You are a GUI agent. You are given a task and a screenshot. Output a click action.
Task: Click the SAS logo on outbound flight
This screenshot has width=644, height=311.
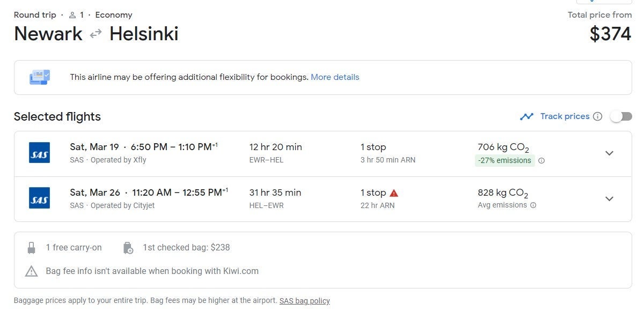tap(39, 153)
